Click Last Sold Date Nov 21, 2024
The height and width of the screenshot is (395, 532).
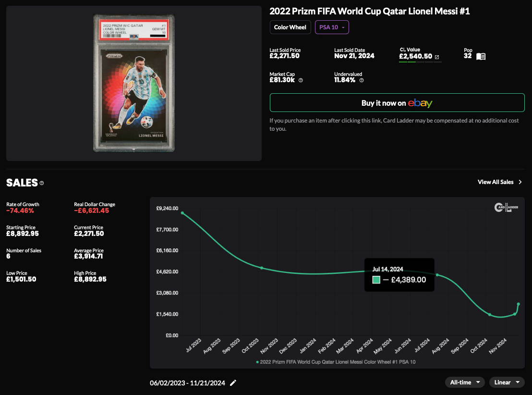354,56
